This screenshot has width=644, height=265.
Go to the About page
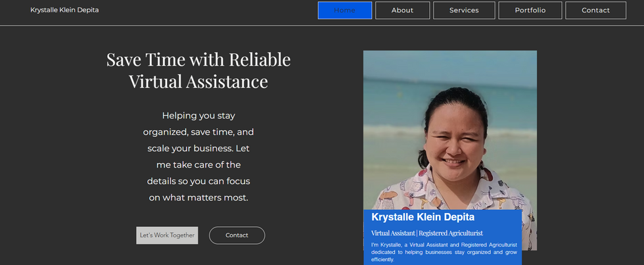pyautogui.click(x=402, y=11)
